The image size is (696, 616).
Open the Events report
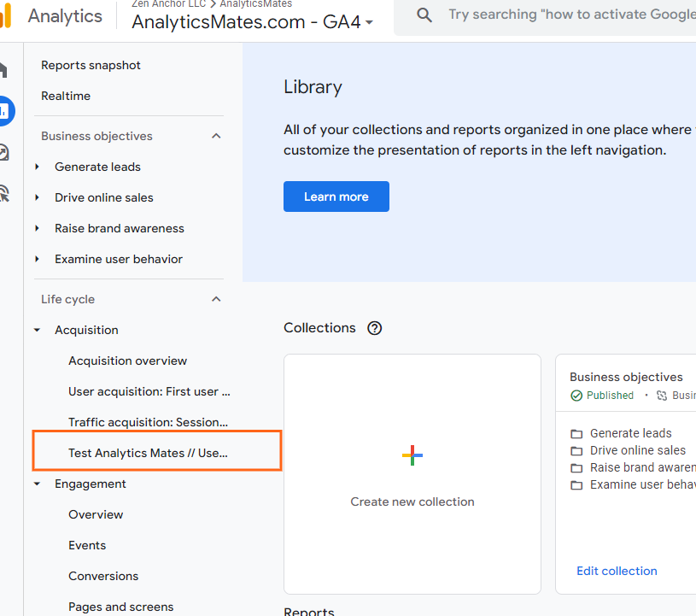pos(87,545)
